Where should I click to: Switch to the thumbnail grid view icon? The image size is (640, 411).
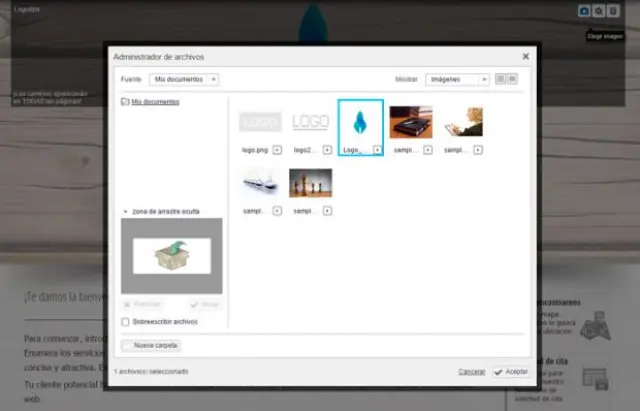pyautogui.click(x=502, y=78)
